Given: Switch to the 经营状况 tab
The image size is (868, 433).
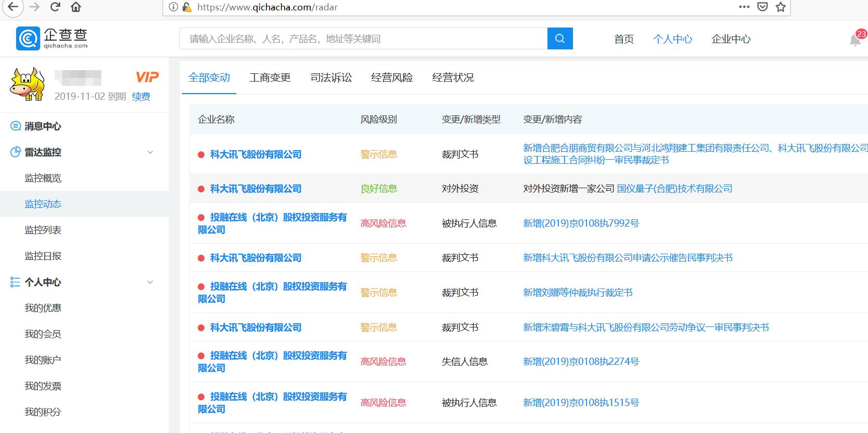Looking at the screenshot, I should click(453, 77).
